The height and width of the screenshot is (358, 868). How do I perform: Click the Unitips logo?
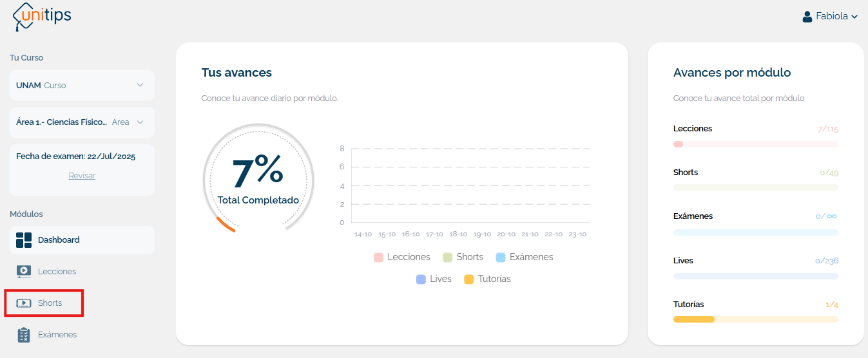point(42,15)
